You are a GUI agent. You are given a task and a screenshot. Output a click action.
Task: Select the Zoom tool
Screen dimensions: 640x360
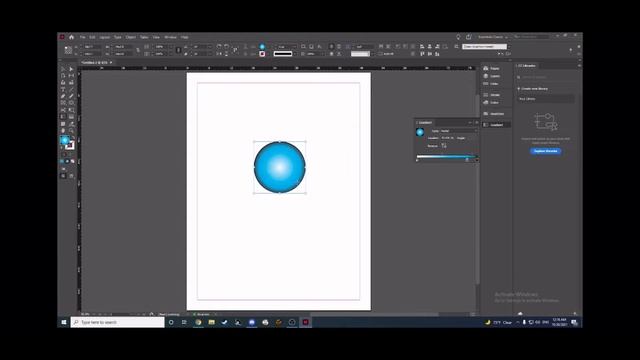tap(71, 131)
